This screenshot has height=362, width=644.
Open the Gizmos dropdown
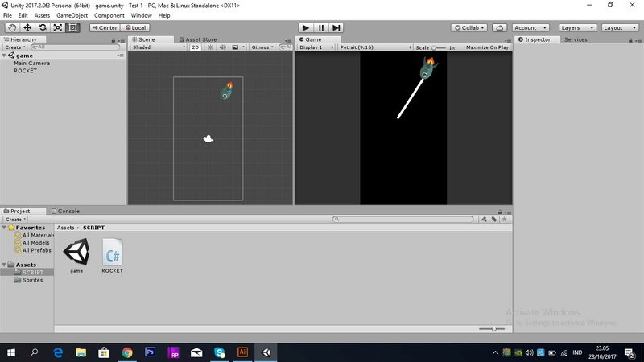pyautogui.click(x=262, y=47)
